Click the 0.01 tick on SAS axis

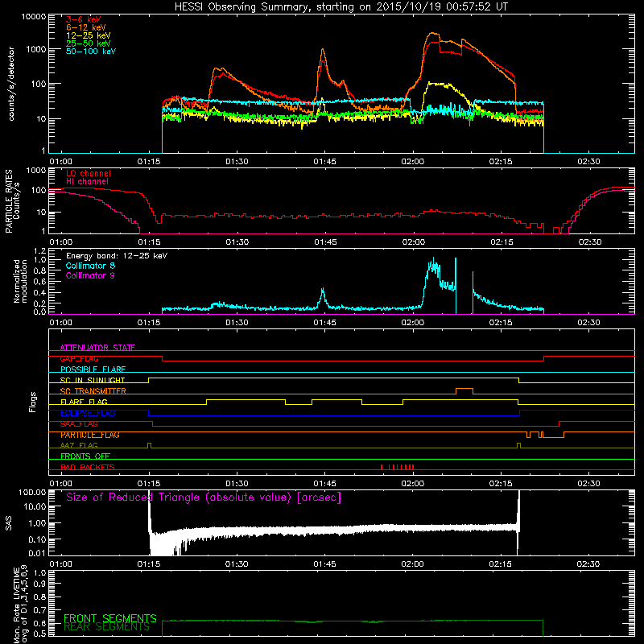(37, 553)
